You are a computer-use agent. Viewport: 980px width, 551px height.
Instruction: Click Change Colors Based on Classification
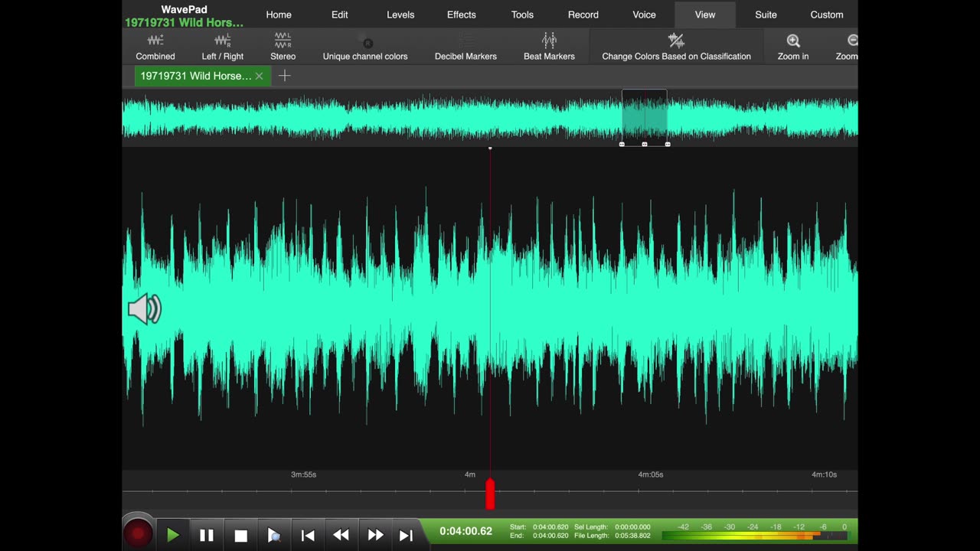coord(676,47)
